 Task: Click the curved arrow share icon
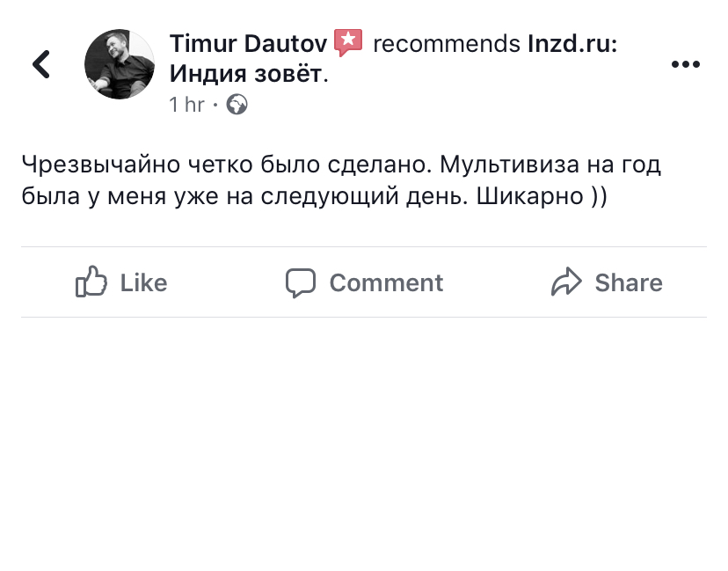pos(566,282)
